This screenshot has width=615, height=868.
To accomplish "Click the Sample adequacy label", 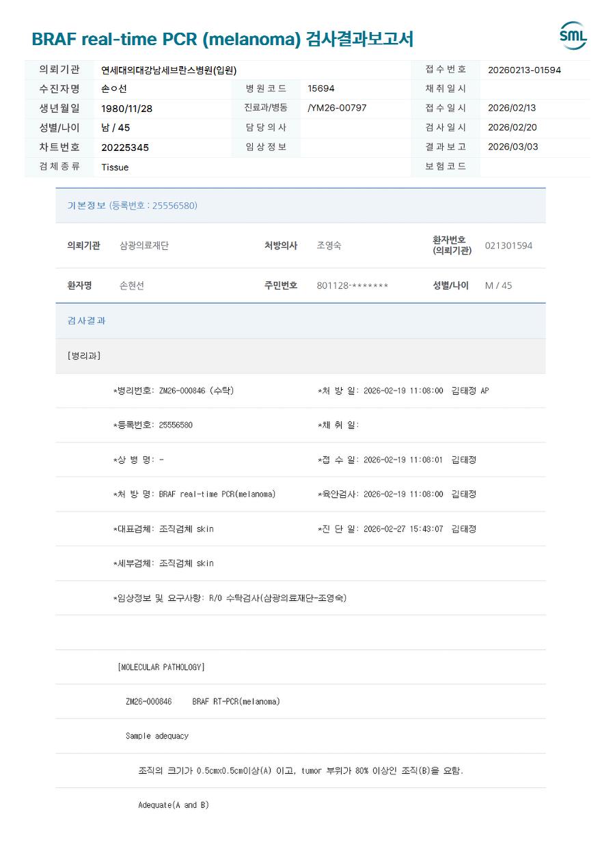I will click(157, 736).
